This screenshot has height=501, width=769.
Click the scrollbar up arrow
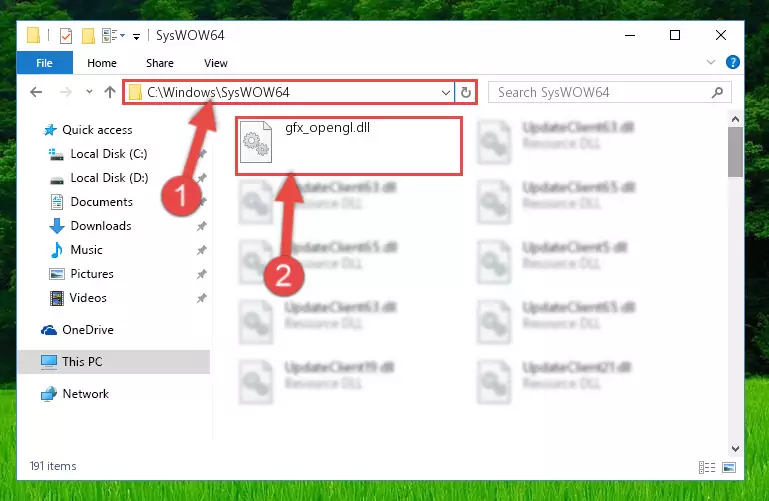coord(735,119)
